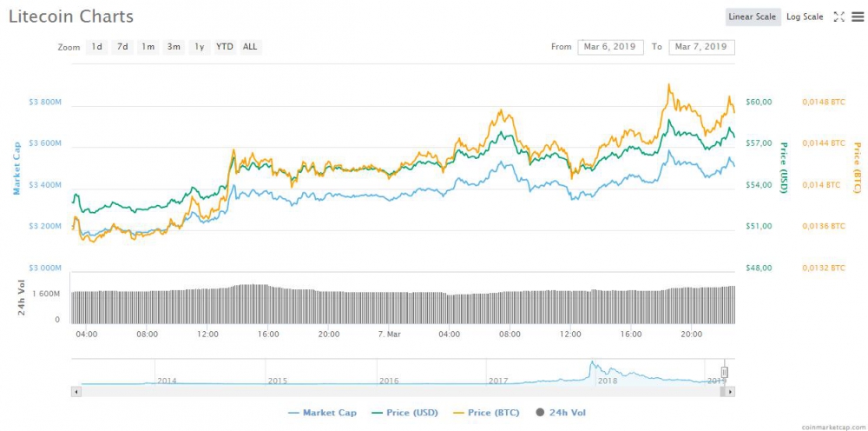
Task: Switch to Linear Scale
Action: tap(753, 17)
